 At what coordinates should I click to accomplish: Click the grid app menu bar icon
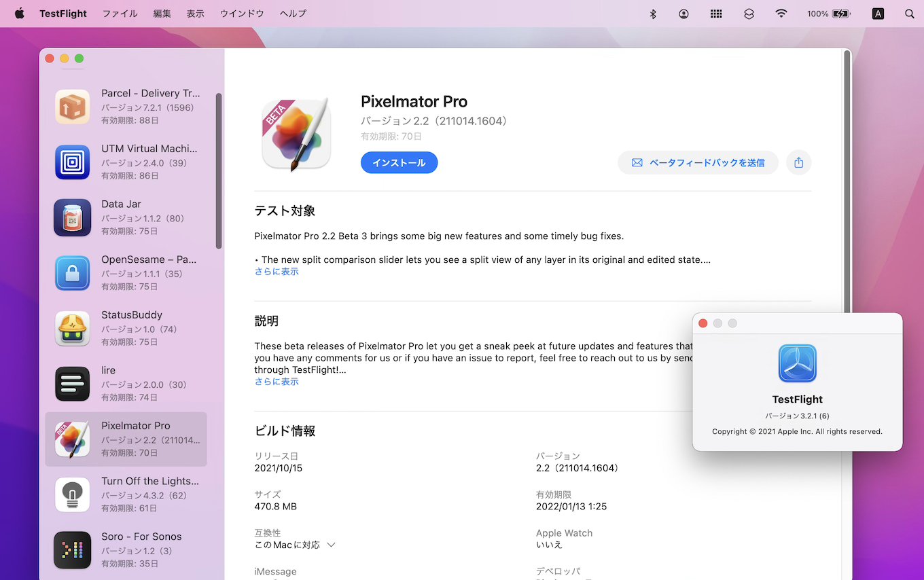(716, 14)
